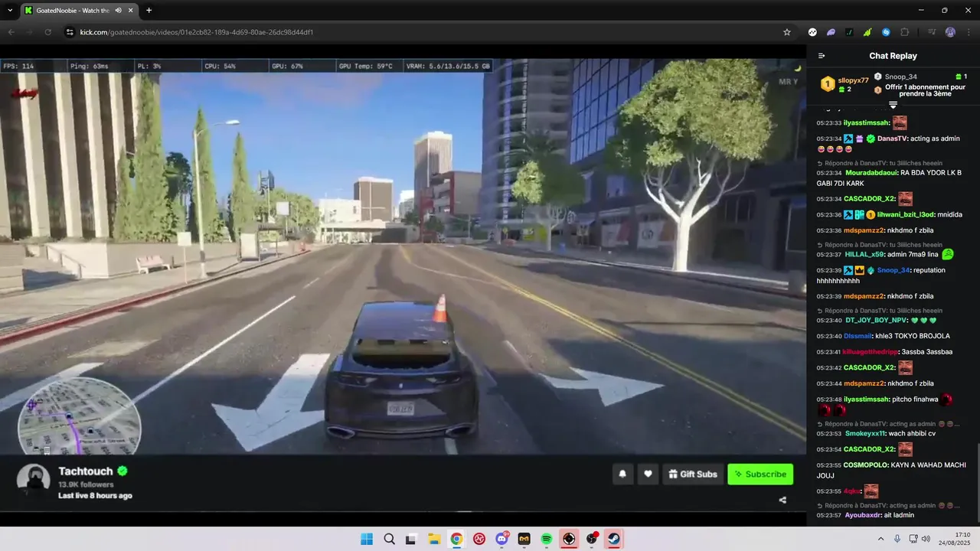
Task: Open the white round extension icon in toolbar
Action: pyautogui.click(x=812, y=32)
